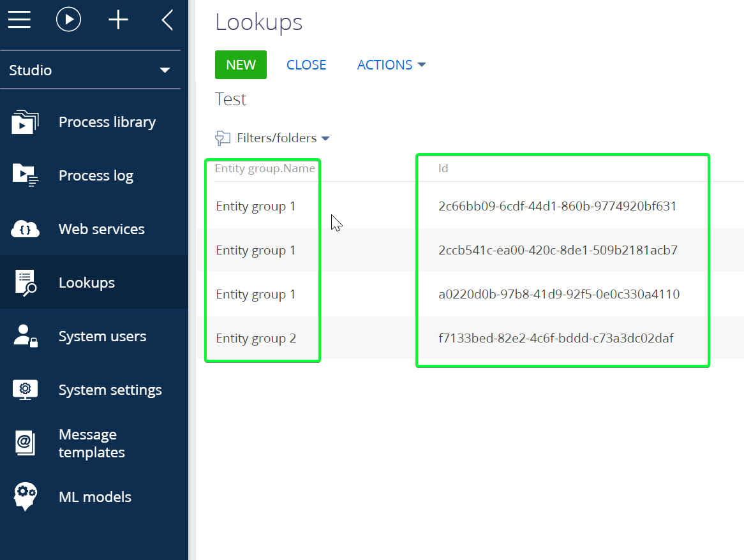Open the System settings section
The height and width of the screenshot is (560, 744).
110,390
